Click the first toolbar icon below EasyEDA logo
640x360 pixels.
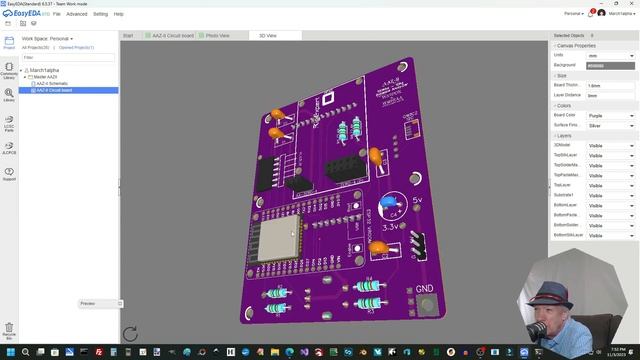point(8,24)
